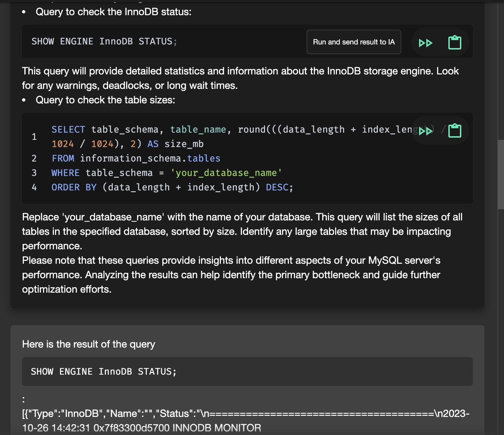Click Run and send result to IA button
This screenshot has height=435, width=504.
[x=354, y=42]
